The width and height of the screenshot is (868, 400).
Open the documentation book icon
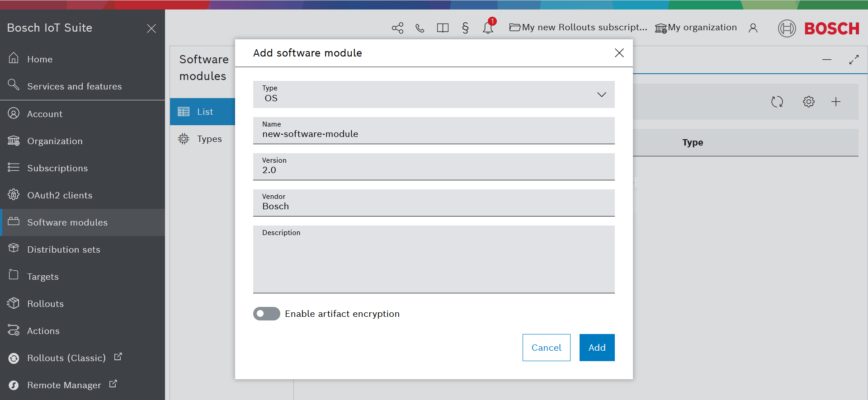443,28
